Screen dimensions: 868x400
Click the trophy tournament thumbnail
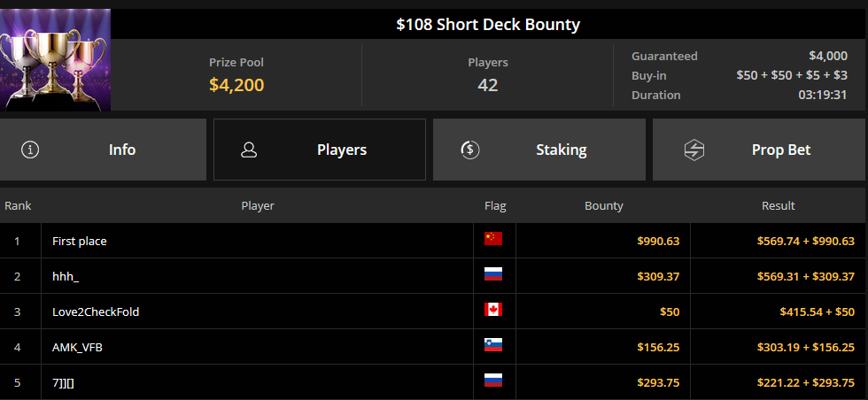55,60
